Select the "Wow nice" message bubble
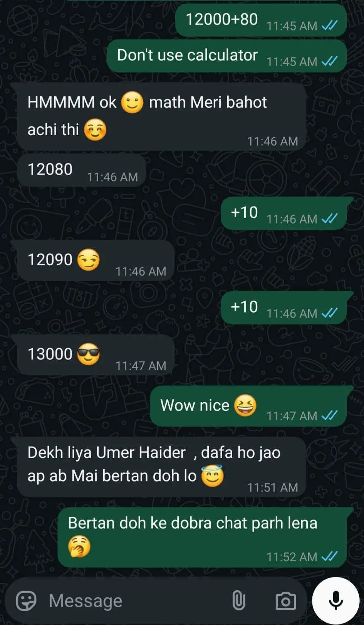Image resolution: width=364 pixels, height=625 pixels. [x=248, y=406]
